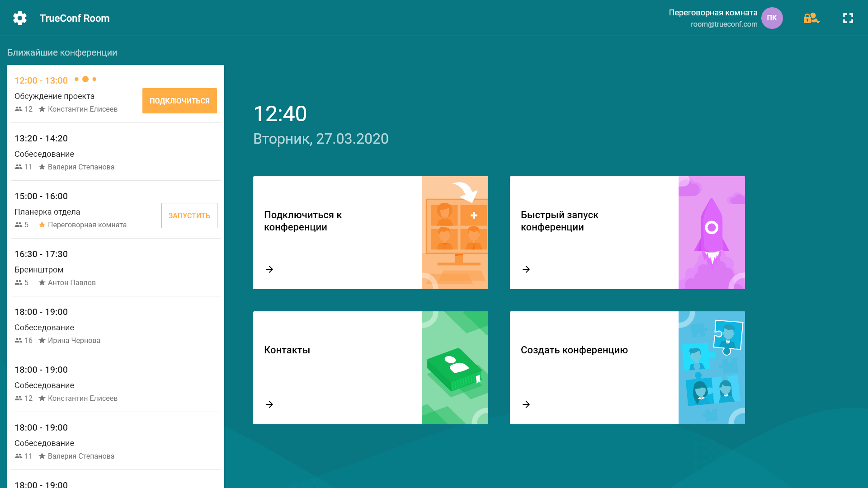Click the user avatar ПК icon
The height and width of the screenshot is (488, 868).
pos(773,17)
